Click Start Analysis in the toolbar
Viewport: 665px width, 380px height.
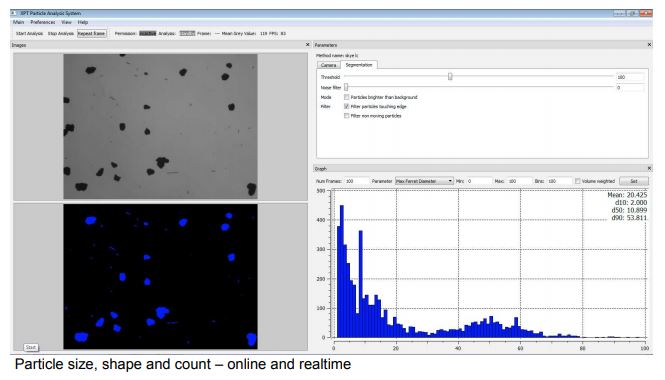click(x=29, y=34)
